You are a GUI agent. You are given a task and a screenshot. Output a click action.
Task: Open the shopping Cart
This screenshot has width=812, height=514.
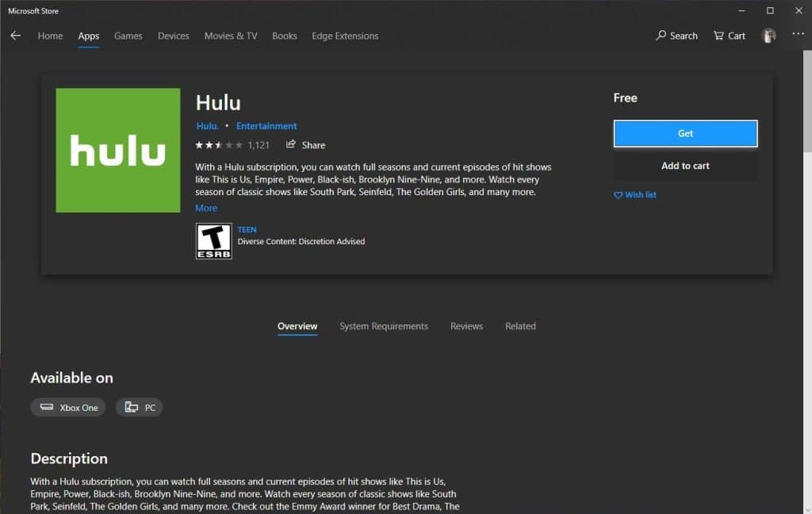coord(729,36)
